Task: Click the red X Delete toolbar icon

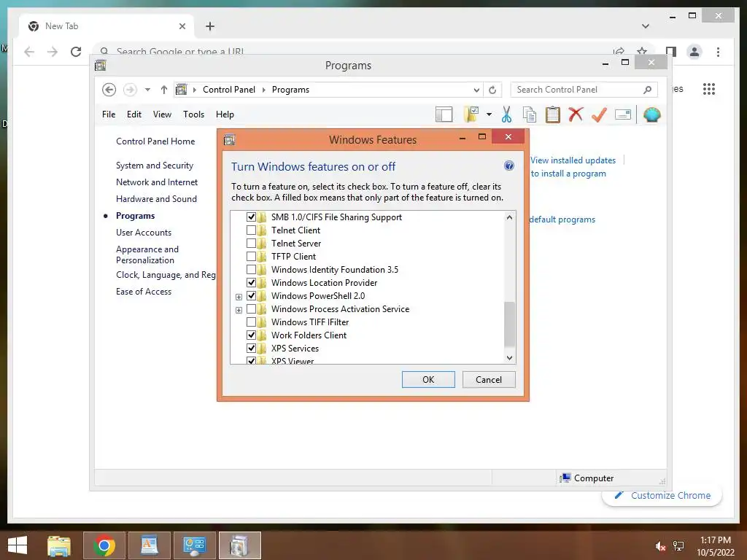Action: [x=576, y=114]
